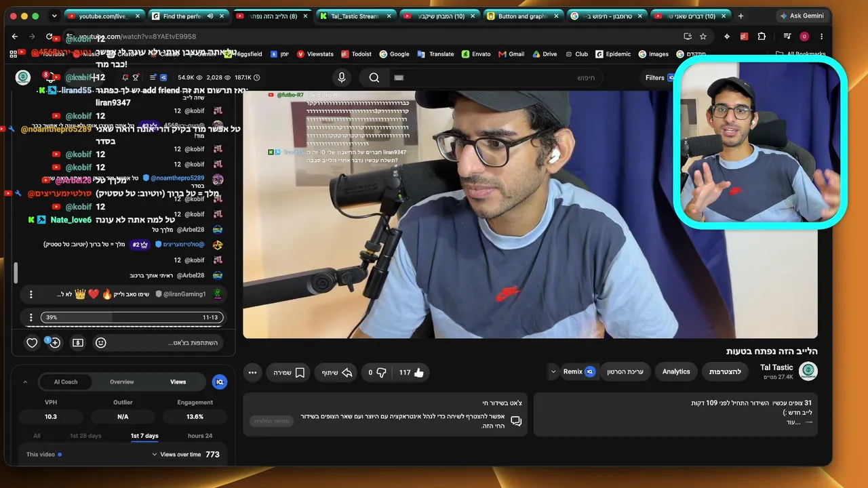868x488 pixels.
Task: Open the tab search chevron in Chrome
Action: [54, 16]
